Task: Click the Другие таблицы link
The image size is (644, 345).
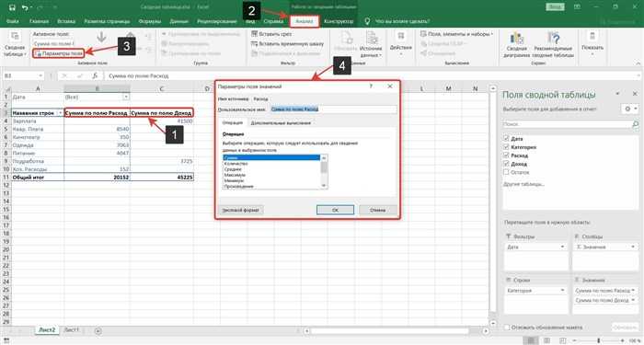Action: (524, 184)
